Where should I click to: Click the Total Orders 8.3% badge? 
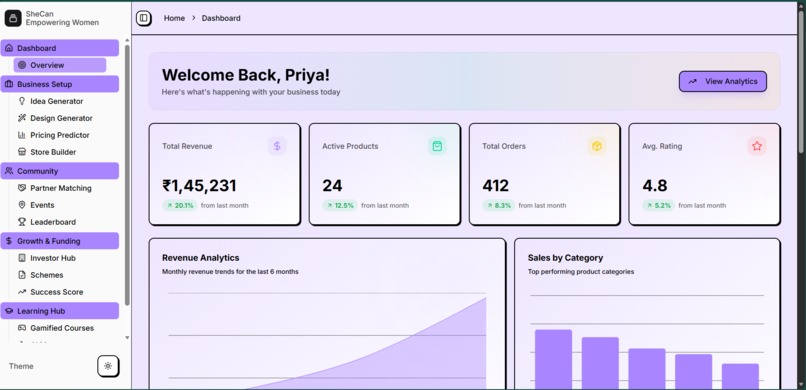click(x=499, y=206)
